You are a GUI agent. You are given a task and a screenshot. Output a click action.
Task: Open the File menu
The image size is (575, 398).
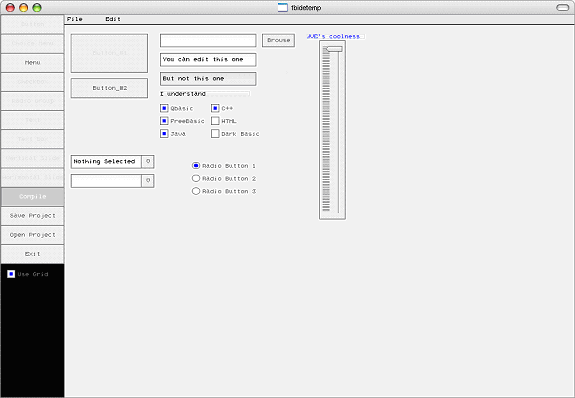coord(75,19)
